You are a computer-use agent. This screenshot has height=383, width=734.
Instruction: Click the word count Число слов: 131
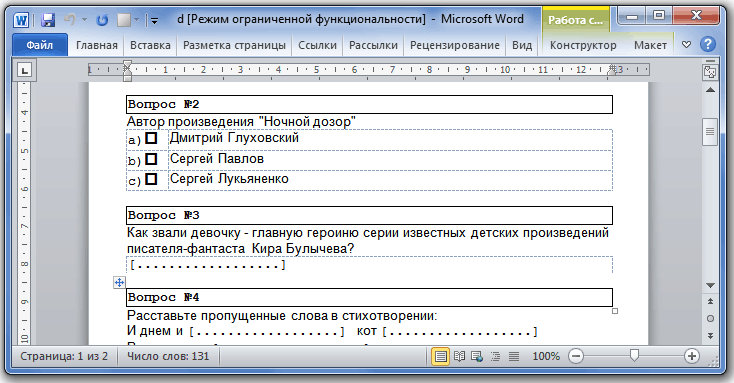click(168, 356)
